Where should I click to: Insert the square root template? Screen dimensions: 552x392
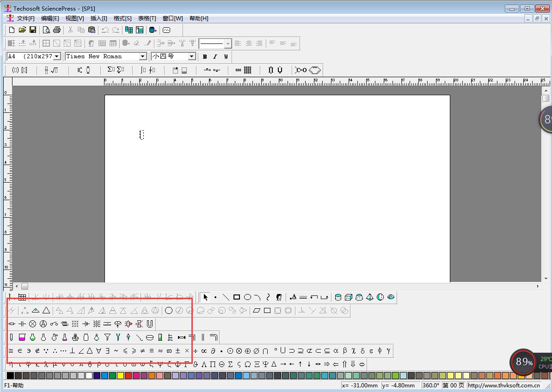coord(54,70)
